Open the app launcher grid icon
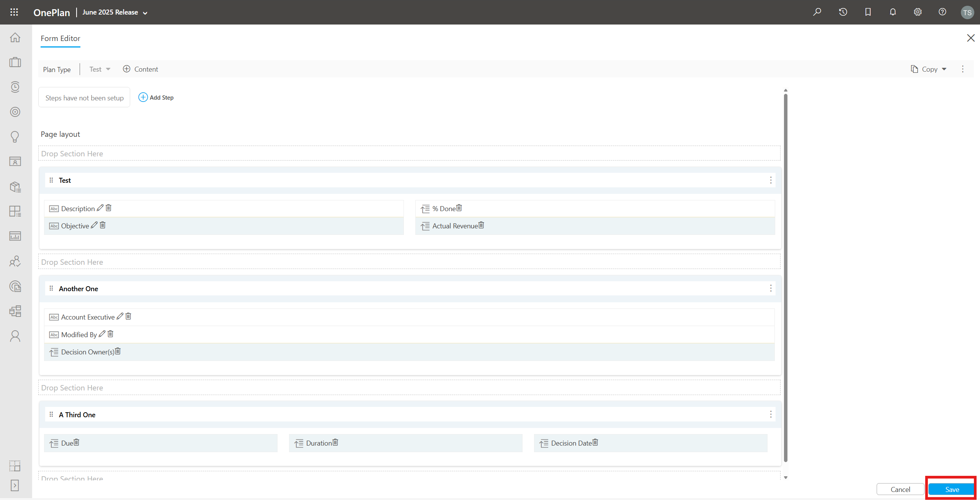This screenshot has height=500, width=980. [x=14, y=12]
